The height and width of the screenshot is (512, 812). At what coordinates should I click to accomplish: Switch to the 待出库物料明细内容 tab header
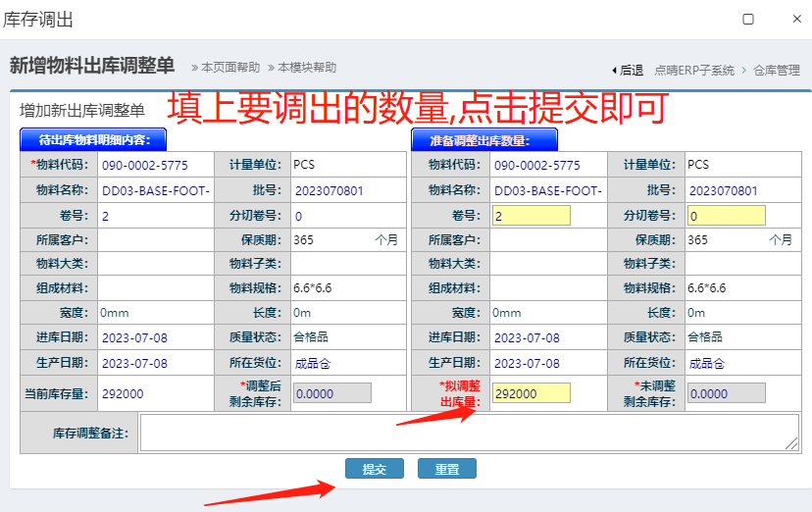tap(93, 140)
